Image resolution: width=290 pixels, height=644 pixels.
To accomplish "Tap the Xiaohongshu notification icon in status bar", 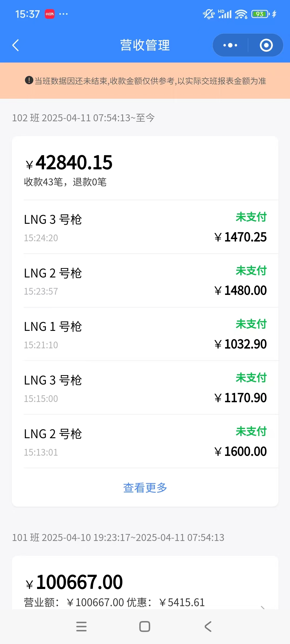I will coord(50,14).
